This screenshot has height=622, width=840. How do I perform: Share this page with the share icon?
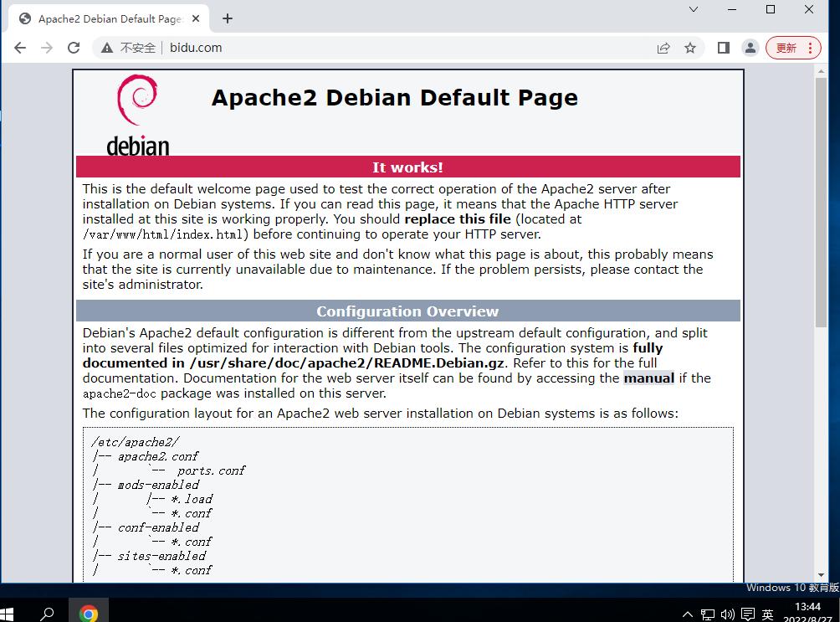(663, 48)
